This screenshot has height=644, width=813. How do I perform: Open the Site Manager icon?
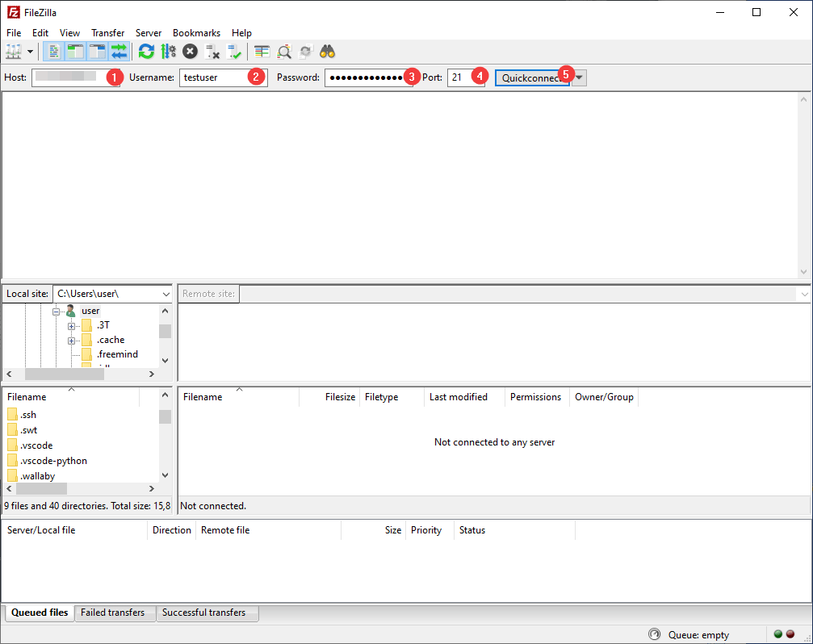tap(14, 52)
